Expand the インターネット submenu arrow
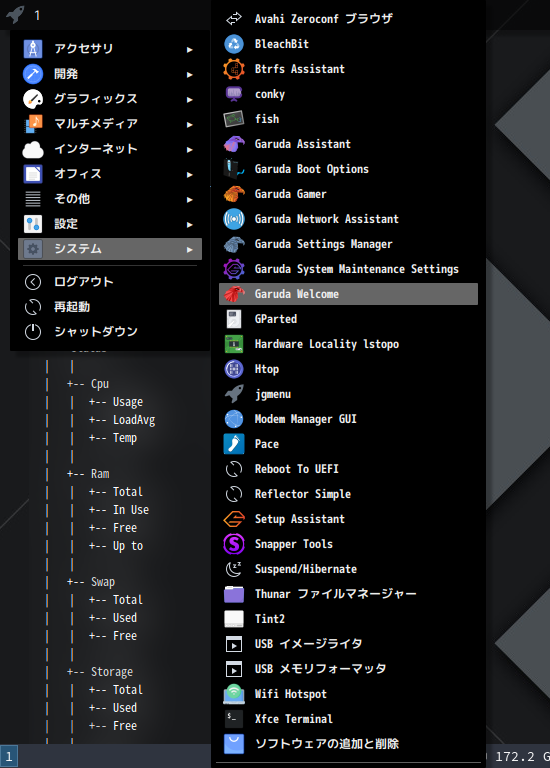 tap(190, 149)
